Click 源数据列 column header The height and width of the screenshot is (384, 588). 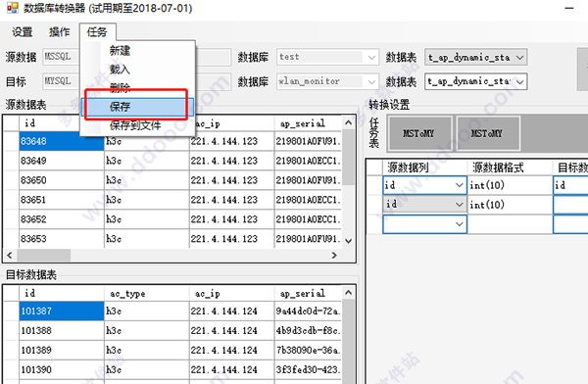(425, 168)
